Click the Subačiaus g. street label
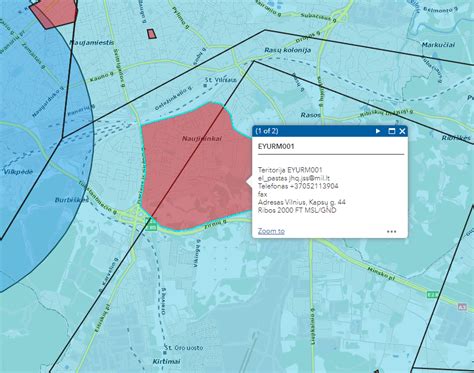The height and width of the screenshot is (373, 474). click(318, 17)
